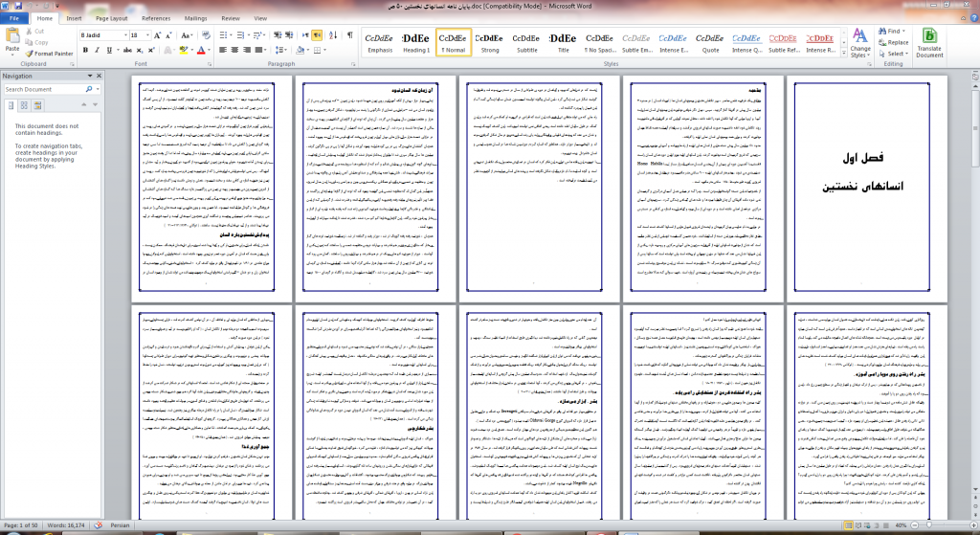This screenshot has height=535, width=980.
Task: Apply the Heading 1 style
Action: [415, 43]
